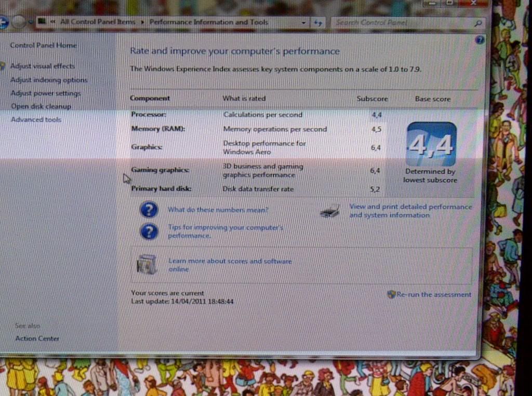This screenshot has height=396, width=532.
Task: Click the Primary hard disk subscore 5,2
Action: pos(375,189)
